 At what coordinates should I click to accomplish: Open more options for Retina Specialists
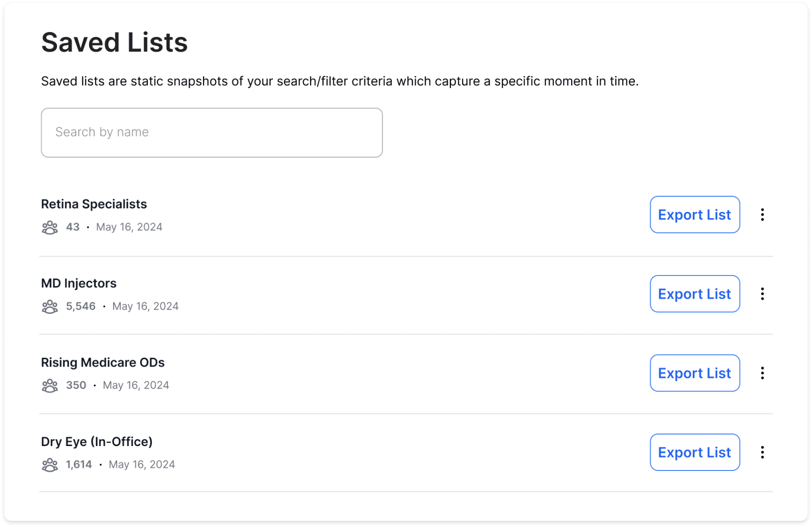coord(762,215)
